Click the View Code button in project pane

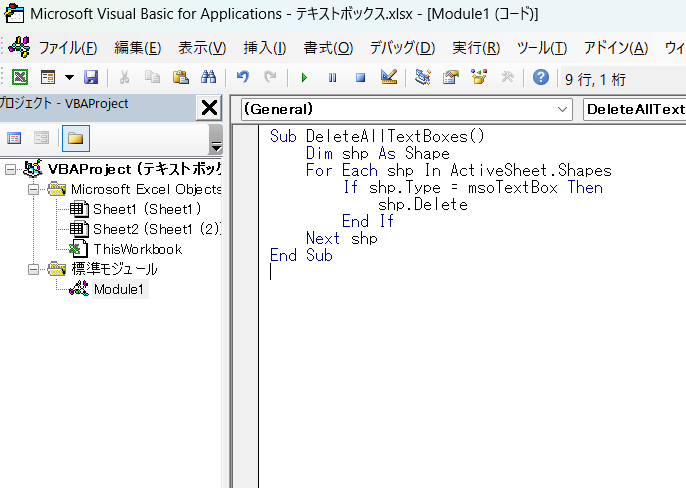15,138
